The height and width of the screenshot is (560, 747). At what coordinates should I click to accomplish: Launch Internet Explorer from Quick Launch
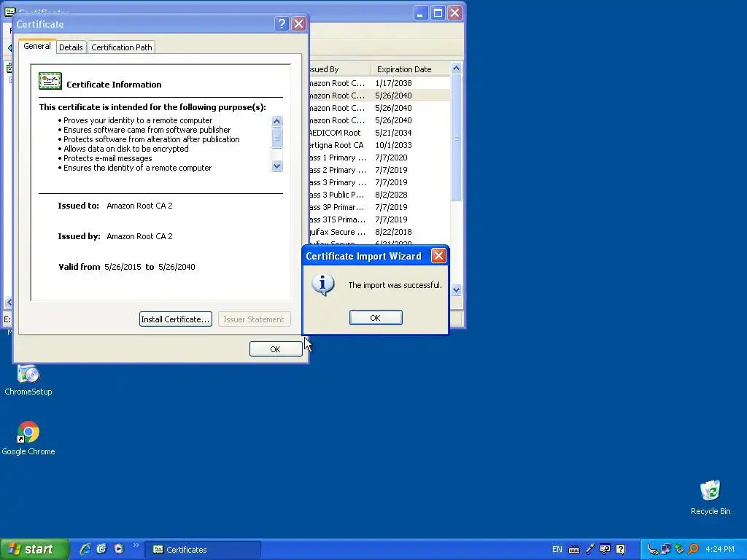pos(85,549)
